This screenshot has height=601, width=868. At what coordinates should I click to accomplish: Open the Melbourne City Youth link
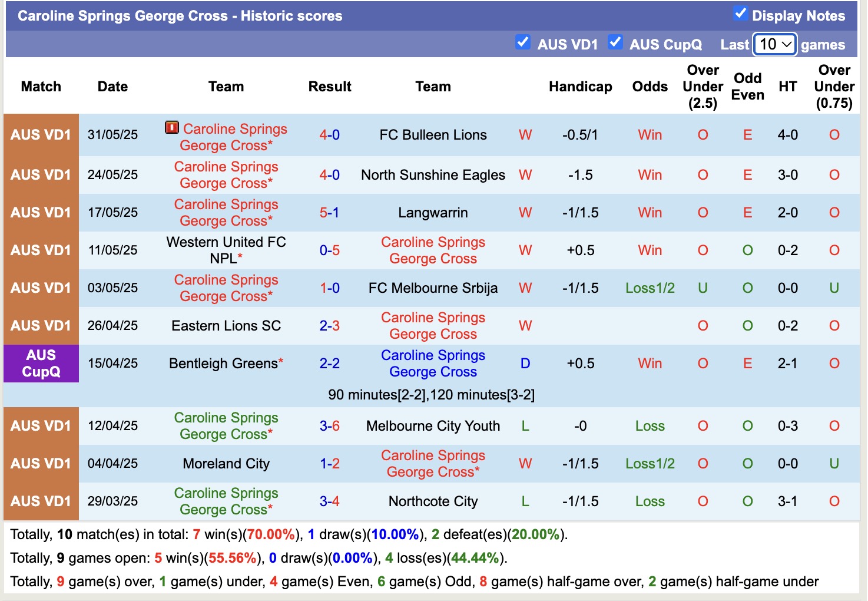[x=433, y=425]
